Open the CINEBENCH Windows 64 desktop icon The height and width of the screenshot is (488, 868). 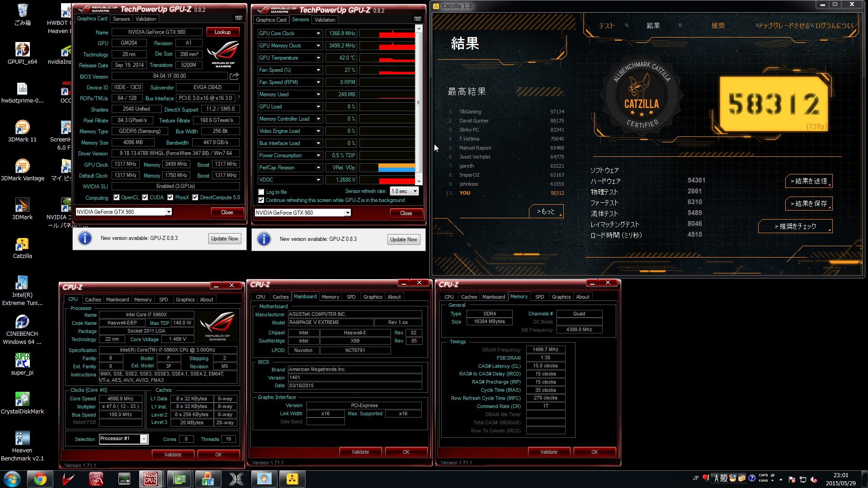click(22, 330)
